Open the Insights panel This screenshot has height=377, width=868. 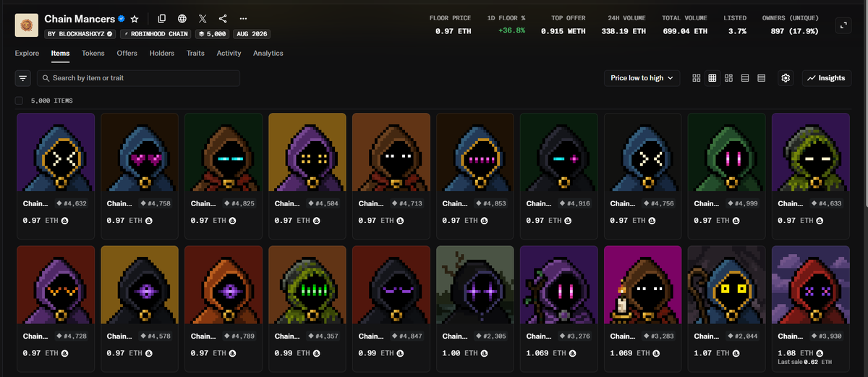[x=826, y=78]
